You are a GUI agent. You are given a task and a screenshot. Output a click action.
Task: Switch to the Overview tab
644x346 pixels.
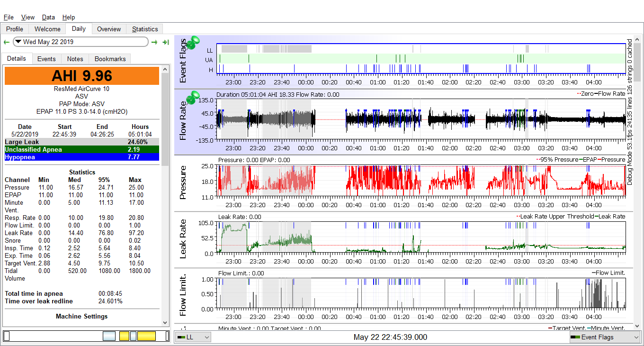109,29
